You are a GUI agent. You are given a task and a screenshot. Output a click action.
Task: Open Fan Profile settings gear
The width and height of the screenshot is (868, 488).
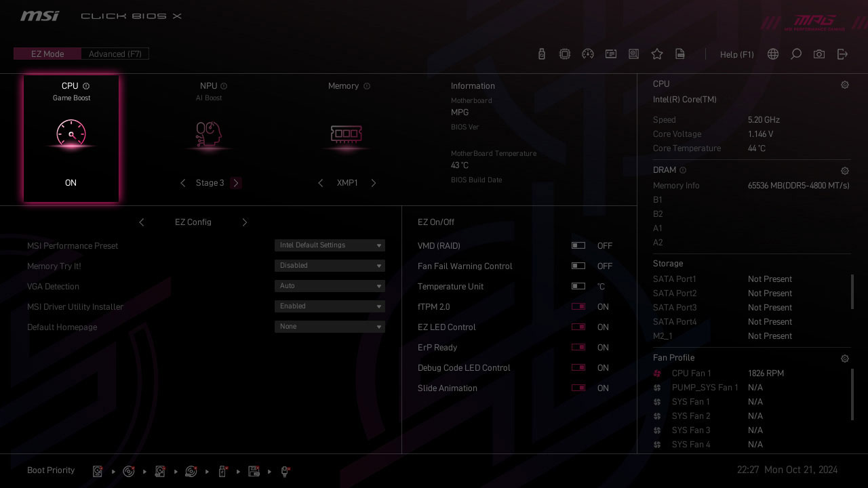point(844,359)
